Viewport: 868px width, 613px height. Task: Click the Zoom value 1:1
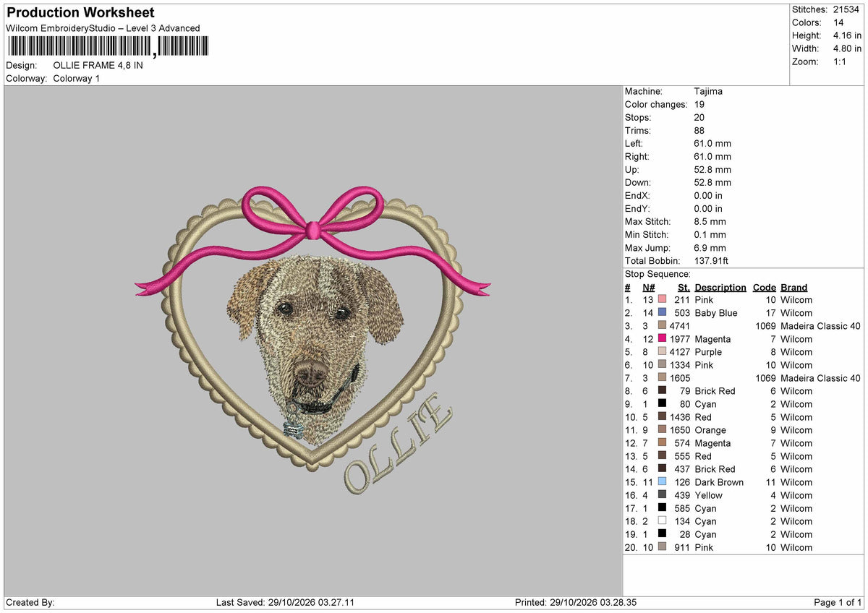pos(841,61)
